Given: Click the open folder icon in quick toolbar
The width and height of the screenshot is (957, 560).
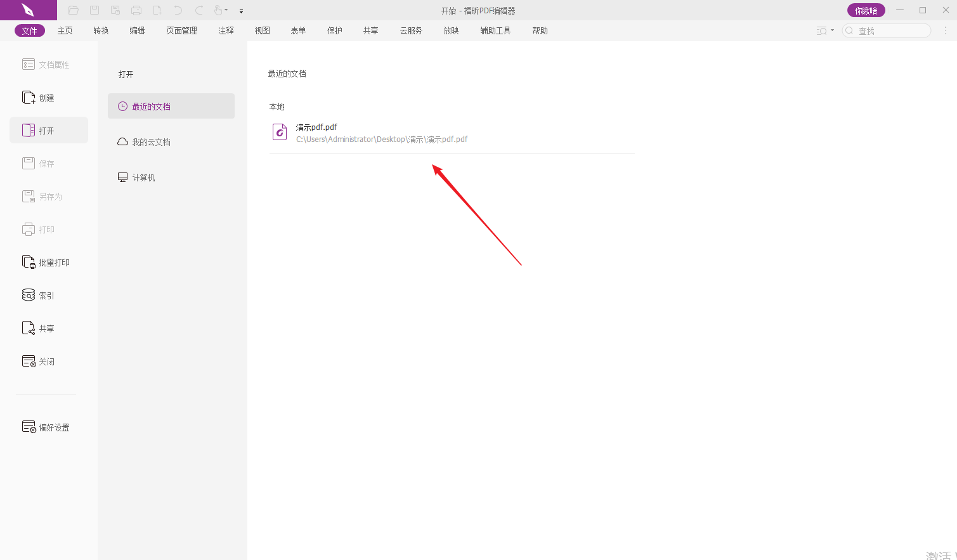Looking at the screenshot, I should tap(74, 10).
